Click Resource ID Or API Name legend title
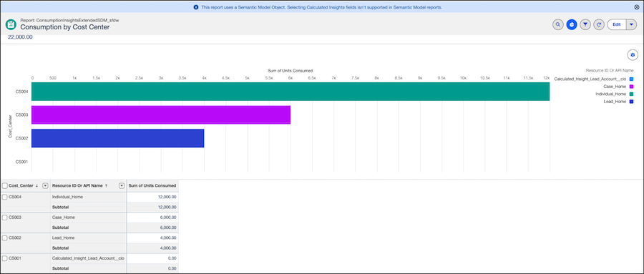The image size is (644, 274). click(x=610, y=70)
